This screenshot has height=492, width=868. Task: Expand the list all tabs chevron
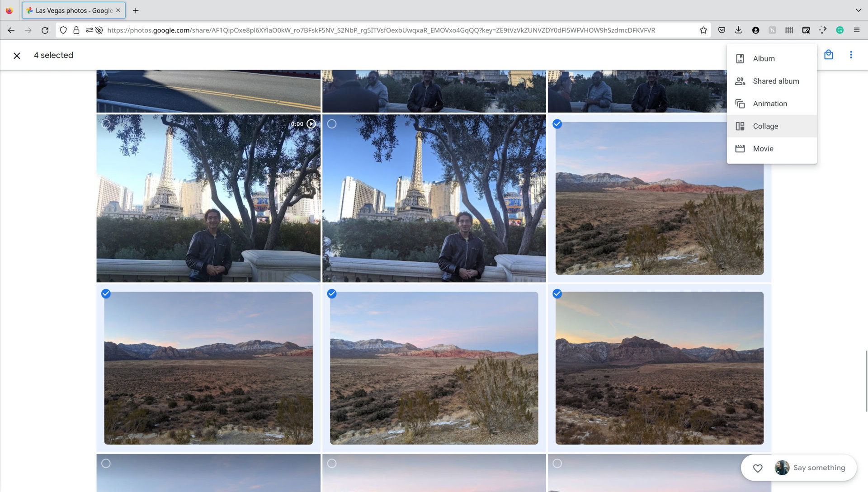coord(858,10)
